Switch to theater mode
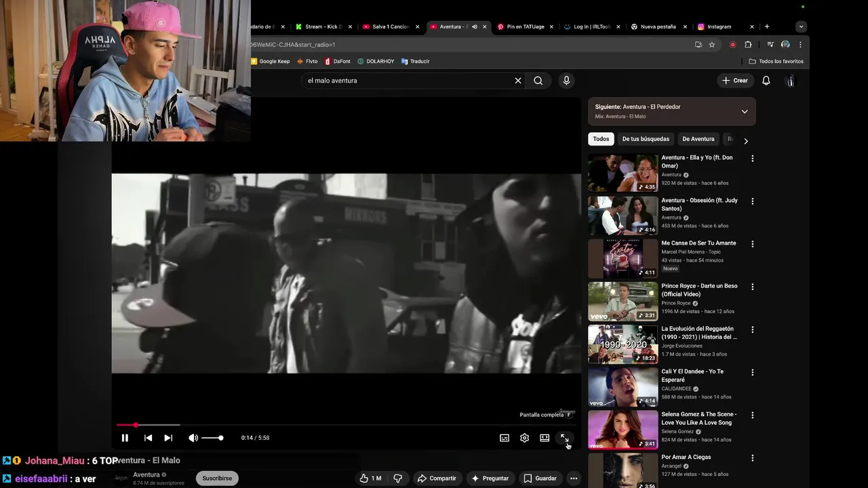Image resolution: width=868 pixels, height=488 pixels. pyautogui.click(x=545, y=438)
